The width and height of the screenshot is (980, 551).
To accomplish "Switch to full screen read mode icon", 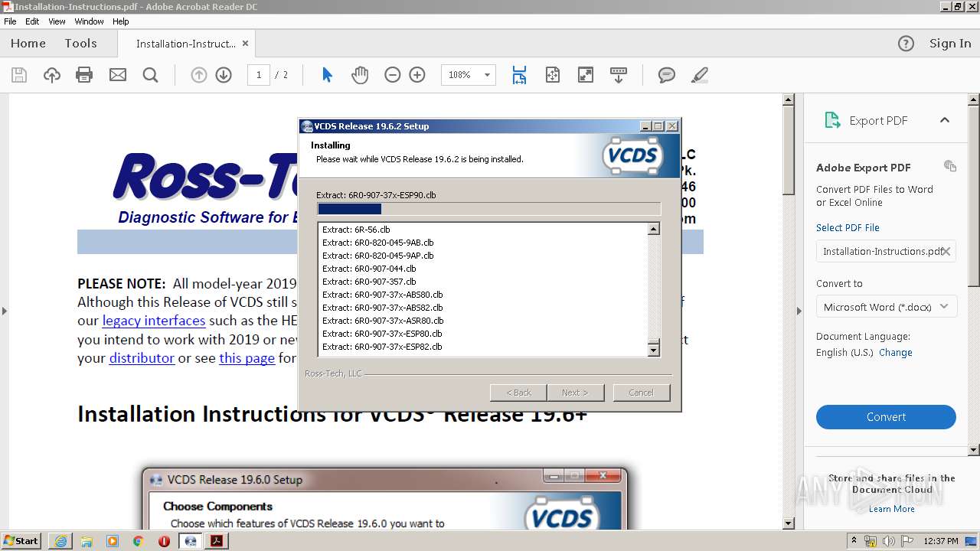I will [x=586, y=75].
